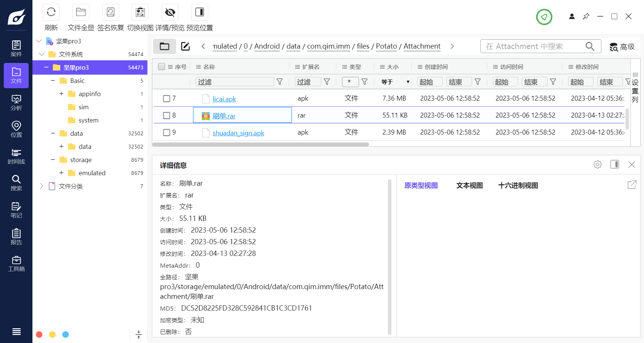Click the 预览位置 preview position icon
Image resolution: width=644 pixels, height=343 pixels.
[x=199, y=12]
